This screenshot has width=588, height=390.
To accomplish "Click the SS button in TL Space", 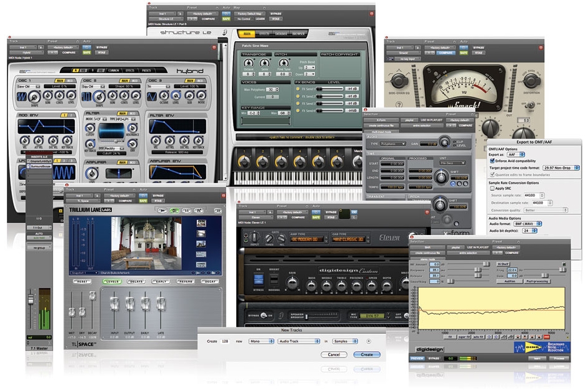I will (187, 211).
